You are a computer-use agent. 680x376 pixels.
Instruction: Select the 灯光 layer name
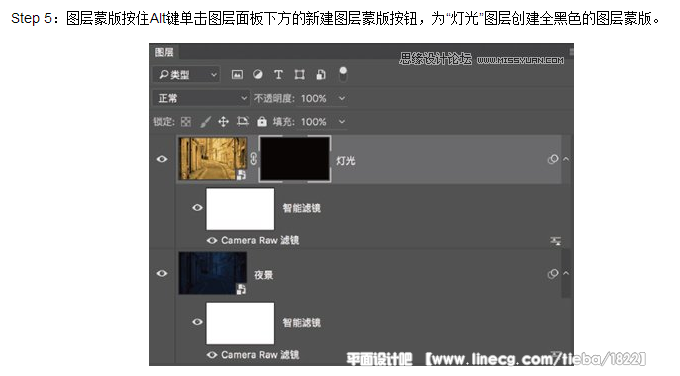click(346, 161)
